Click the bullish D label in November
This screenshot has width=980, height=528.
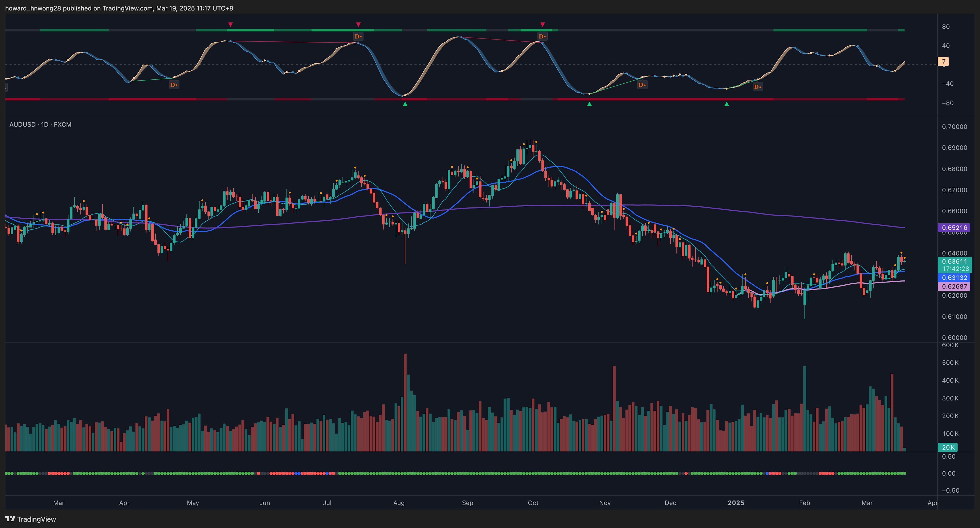coord(642,85)
